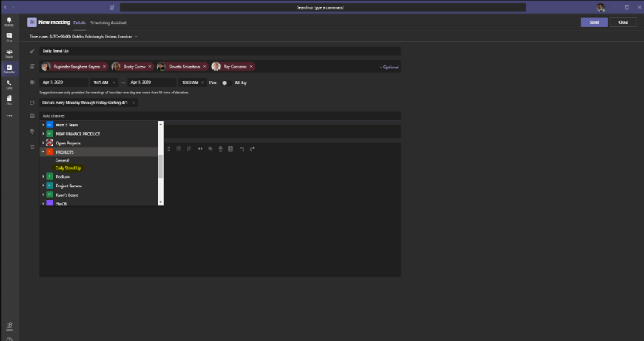Click the new chat compose icon beside search
Viewport: 644px width, 341px height.
coord(112,7)
